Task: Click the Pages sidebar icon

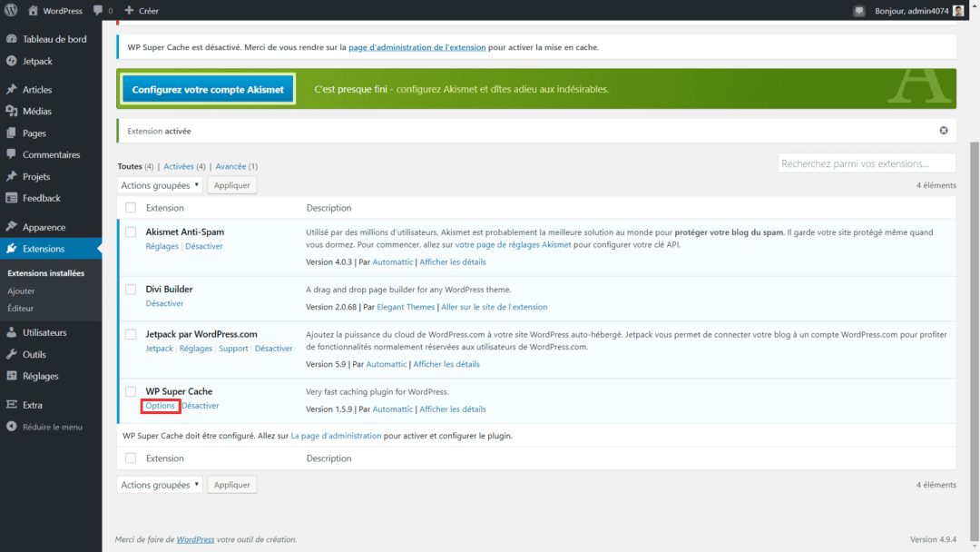Action: [x=11, y=133]
